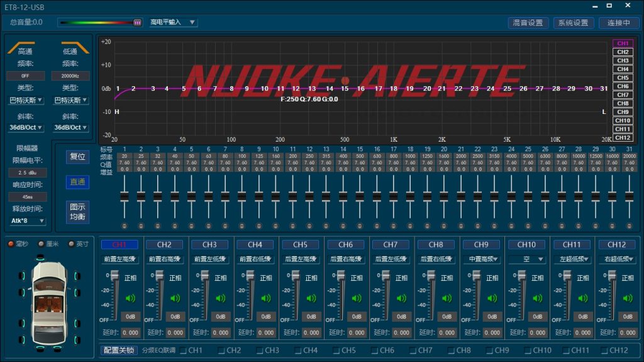Image resolution: width=644 pixels, height=362 pixels.
Task: Open 混音设置 mixer settings
Action: [528, 23]
